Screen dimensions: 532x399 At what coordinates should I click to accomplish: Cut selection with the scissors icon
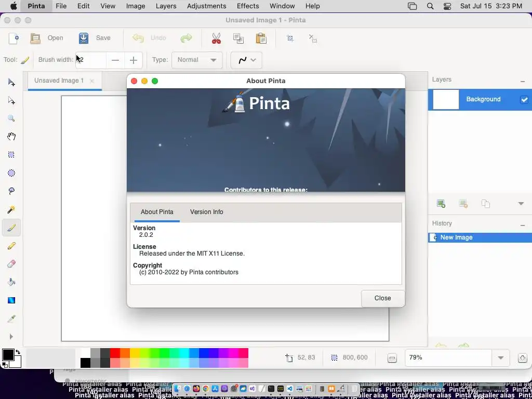click(x=216, y=38)
